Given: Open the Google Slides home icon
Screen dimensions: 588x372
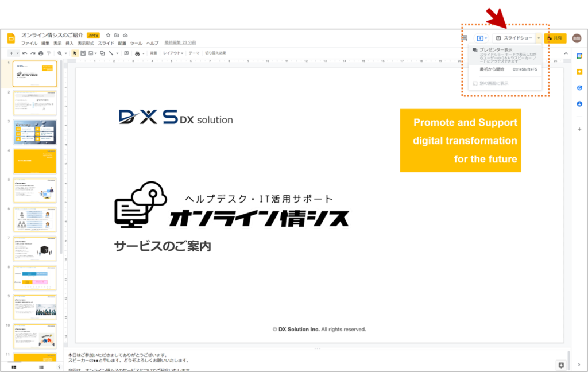Looking at the screenshot, I should pyautogui.click(x=11, y=38).
